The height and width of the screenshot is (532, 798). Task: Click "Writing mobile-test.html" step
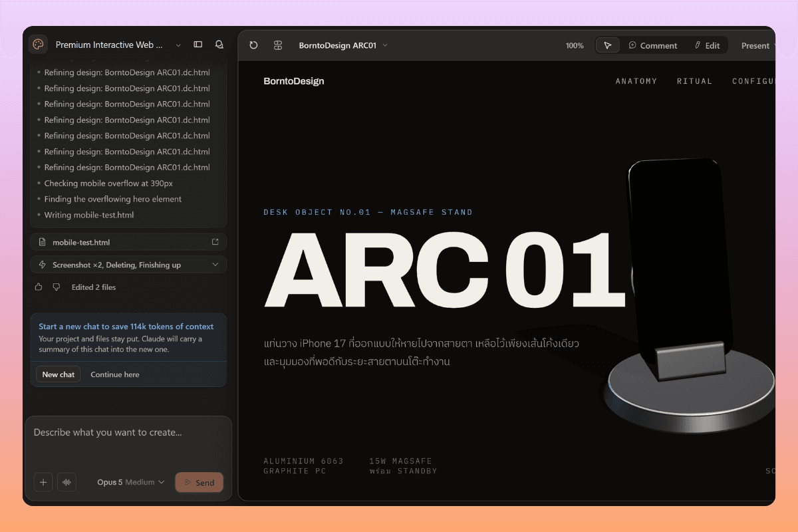(x=89, y=215)
